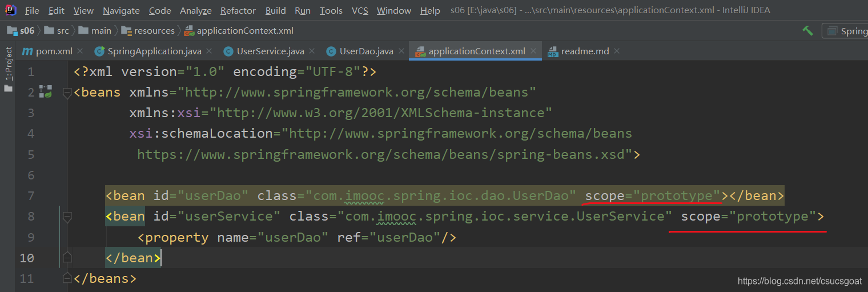Close the UserService.java tab

pyautogui.click(x=312, y=51)
